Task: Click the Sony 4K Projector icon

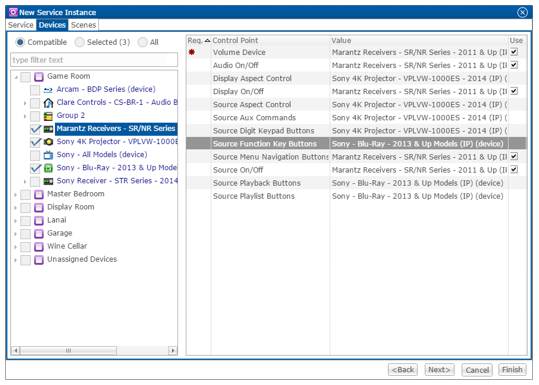Action: point(48,142)
